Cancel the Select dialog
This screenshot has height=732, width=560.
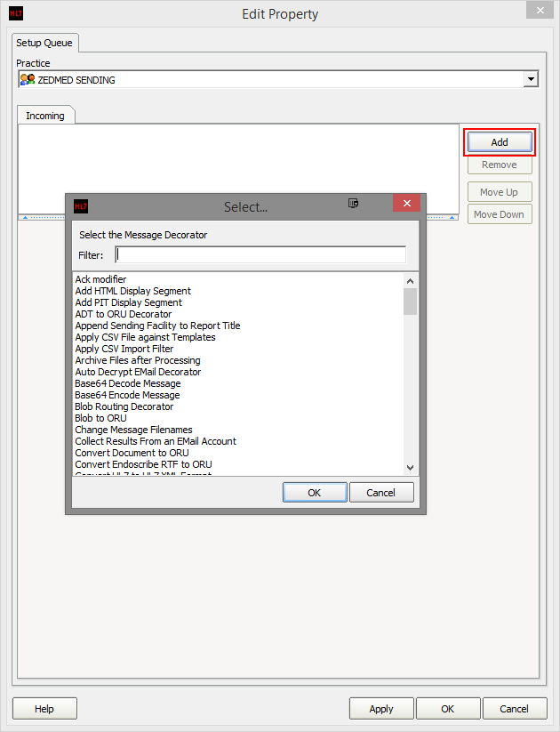click(381, 493)
